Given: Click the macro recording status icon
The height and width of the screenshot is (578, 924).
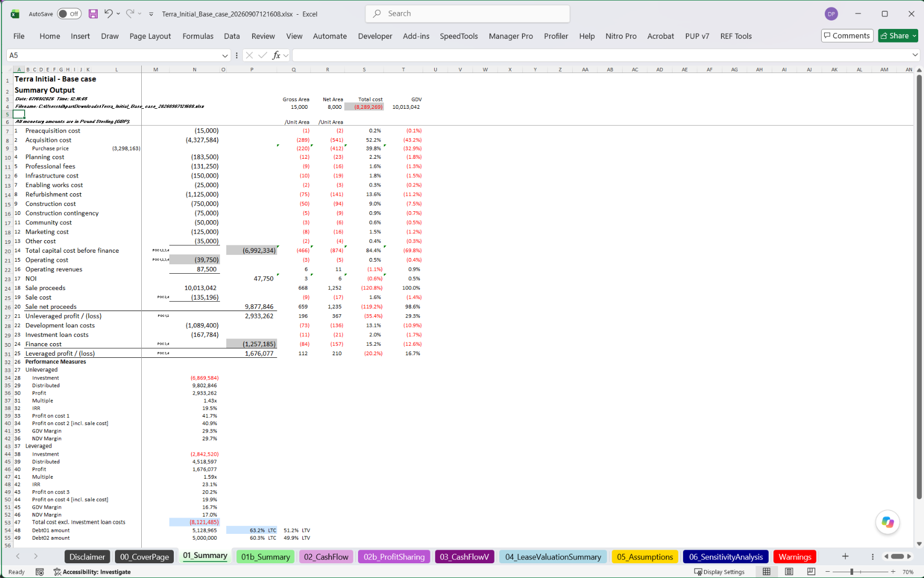Looking at the screenshot, I should pyautogui.click(x=39, y=572).
